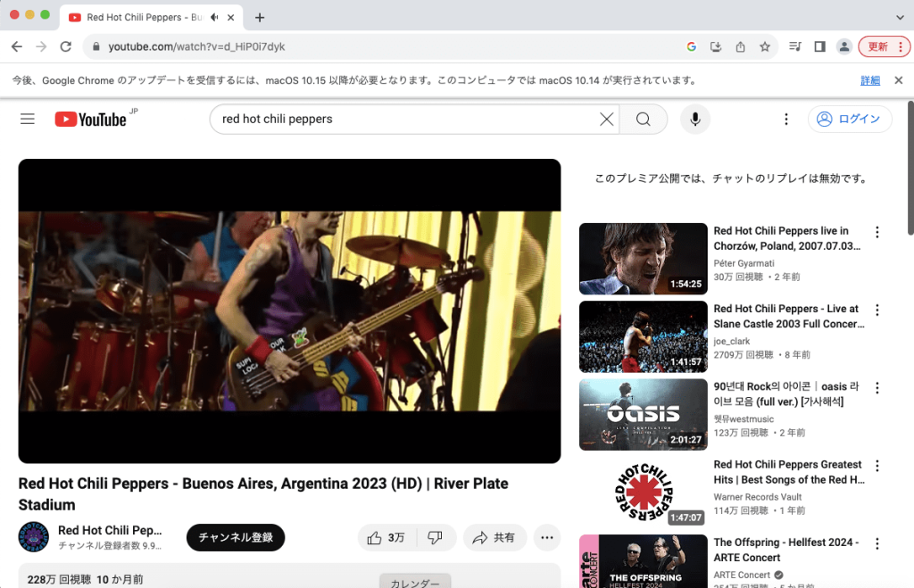
Task: Open the 90년대 Rock oasis video title
Action: click(x=786, y=394)
